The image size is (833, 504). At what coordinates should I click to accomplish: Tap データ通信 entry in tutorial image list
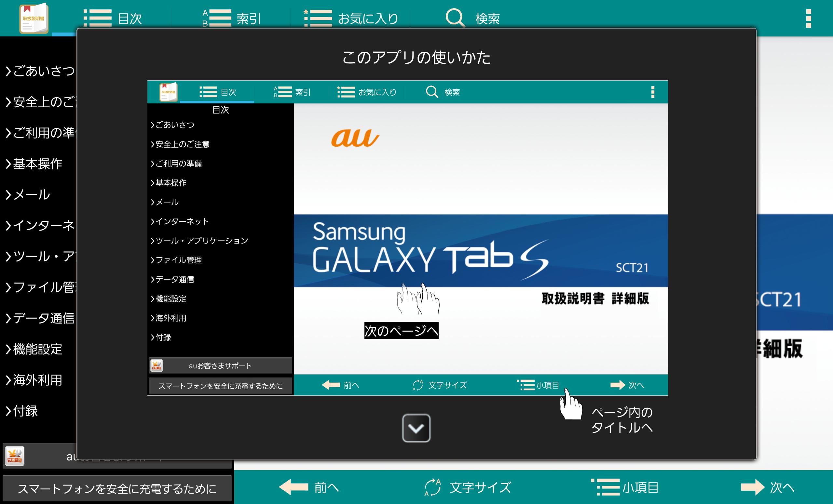tap(172, 279)
